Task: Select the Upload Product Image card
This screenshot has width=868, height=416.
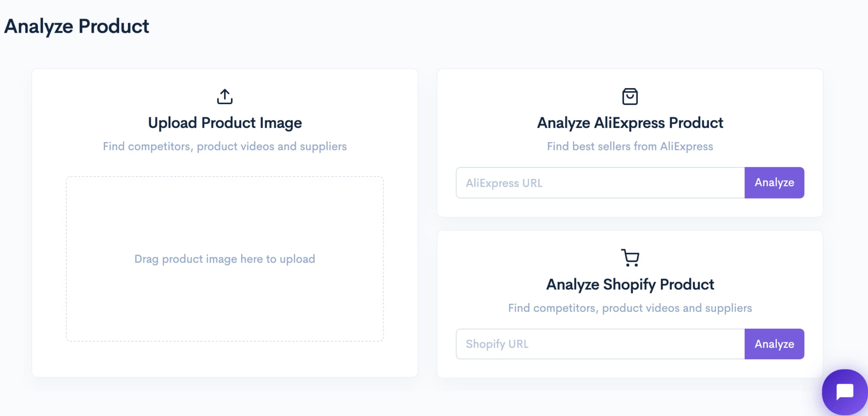Action: click(x=225, y=223)
